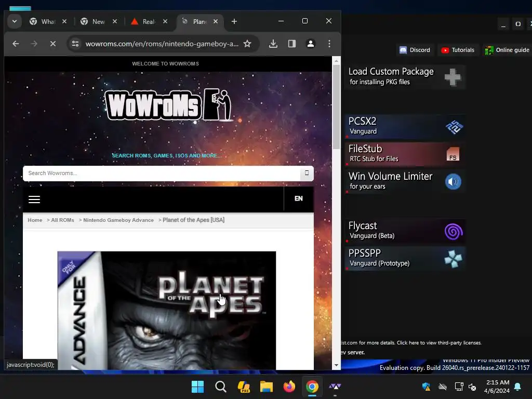Open the EN language selector
532x399 pixels.
click(x=299, y=199)
